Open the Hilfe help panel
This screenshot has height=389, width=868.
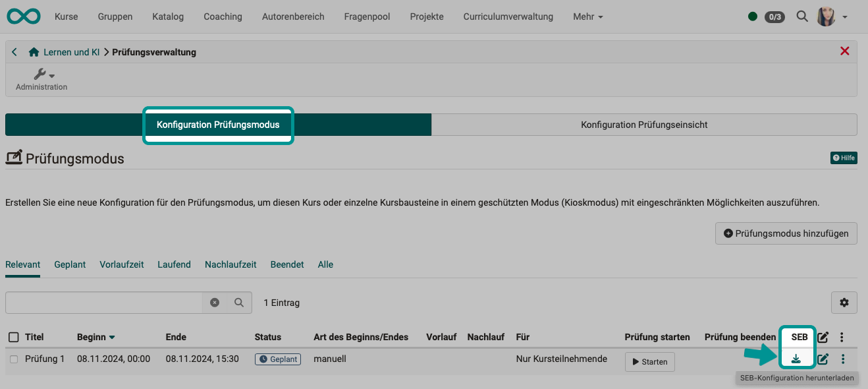844,158
